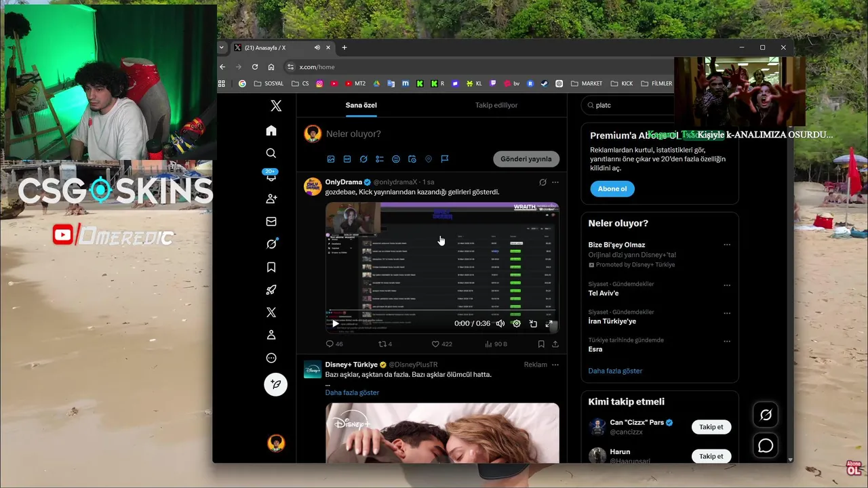Open Notifications bell with 20+ badge
The height and width of the screenshot is (488, 868).
[271, 176]
